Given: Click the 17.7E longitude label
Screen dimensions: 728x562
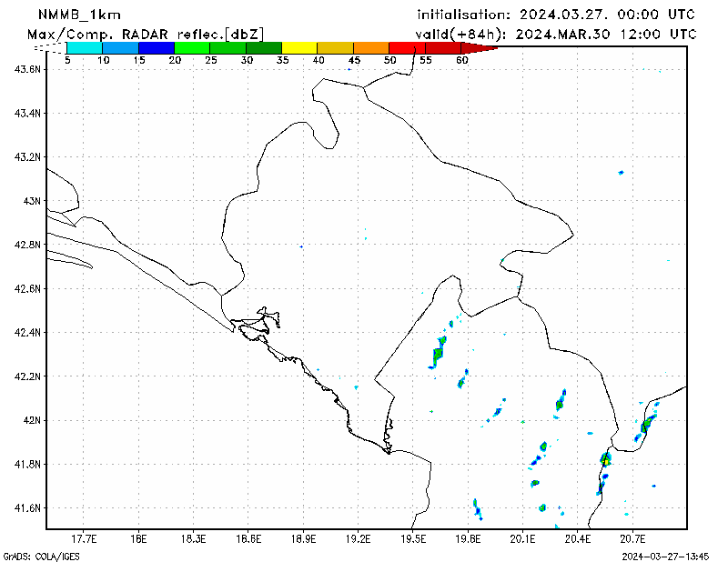Looking at the screenshot, I should 84,539.
